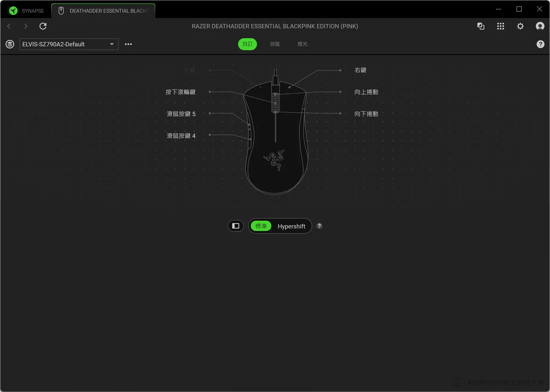Viewport: 550px width, 392px height.
Task: Toggle the sidebar panel view icon
Action: pyautogui.click(x=236, y=226)
